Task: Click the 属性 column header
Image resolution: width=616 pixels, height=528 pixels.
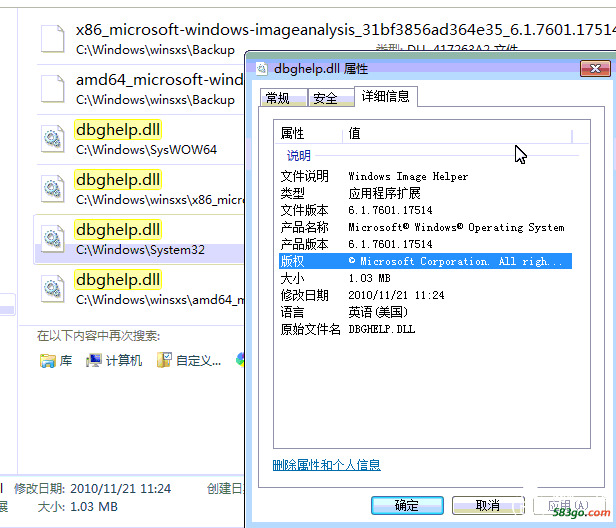Action: (x=308, y=133)
